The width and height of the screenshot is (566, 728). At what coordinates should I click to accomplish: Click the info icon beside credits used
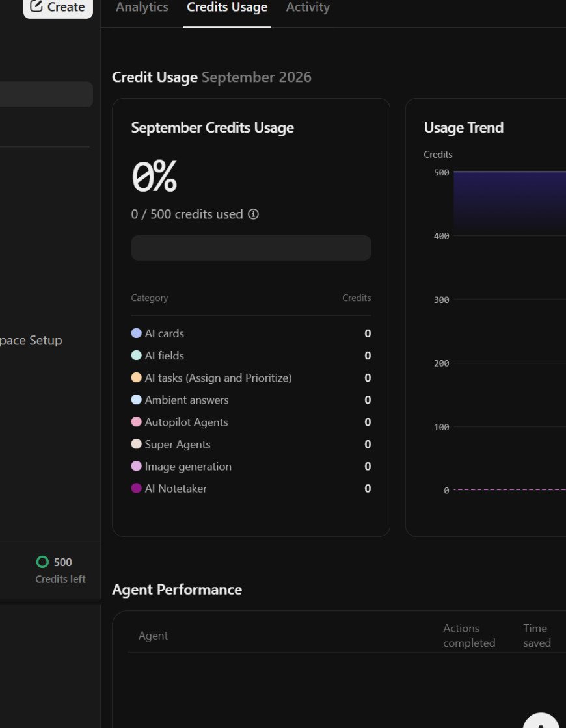(x=253, y=214)
